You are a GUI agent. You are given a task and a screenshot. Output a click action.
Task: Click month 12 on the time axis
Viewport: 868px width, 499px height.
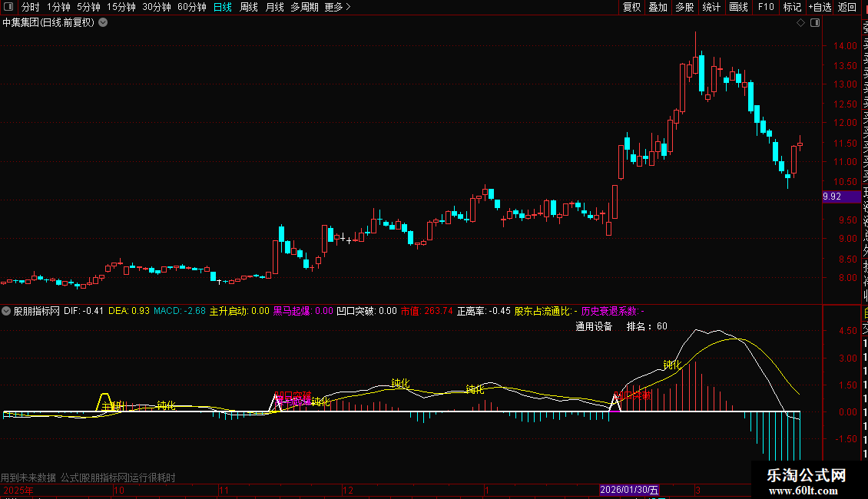348,490
